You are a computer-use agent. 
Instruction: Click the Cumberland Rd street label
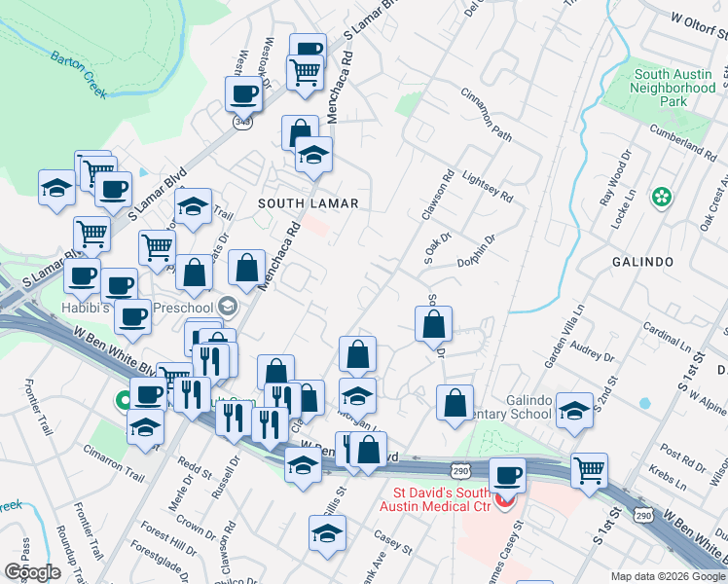coord(683,143)
